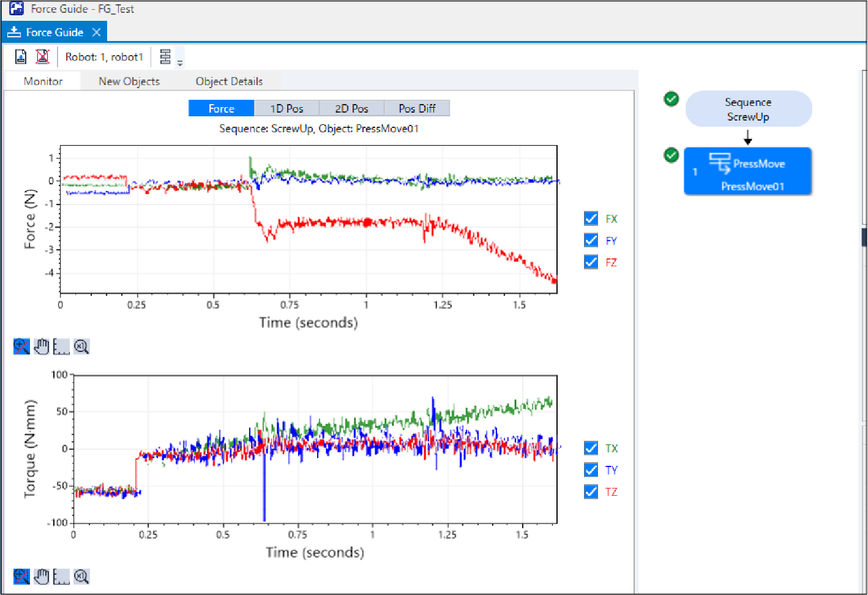
Task: Click the sequence flow layout toolbar icon
Action: point(165,57)
